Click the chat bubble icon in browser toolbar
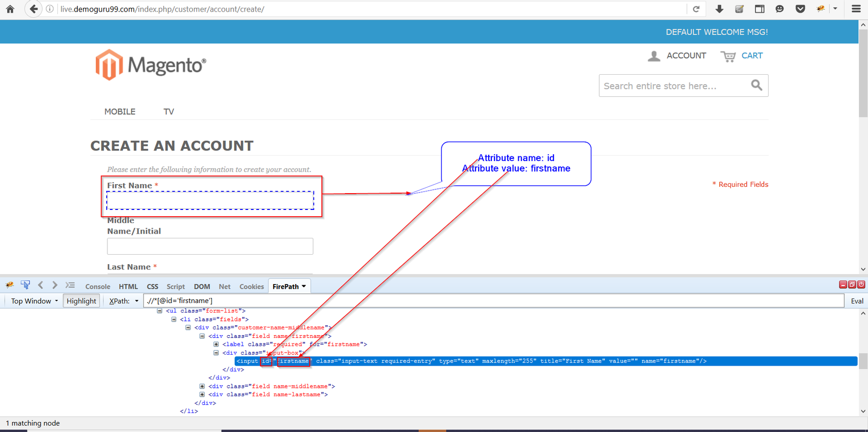The height and width of the screenshot is (432, 868). [780, 9]
